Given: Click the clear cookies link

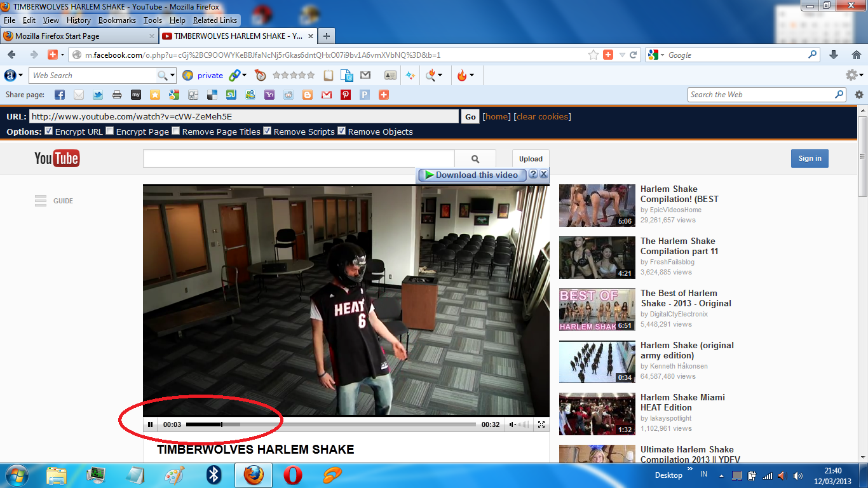Looking at the screenshot, I should (x=543, y=117).
